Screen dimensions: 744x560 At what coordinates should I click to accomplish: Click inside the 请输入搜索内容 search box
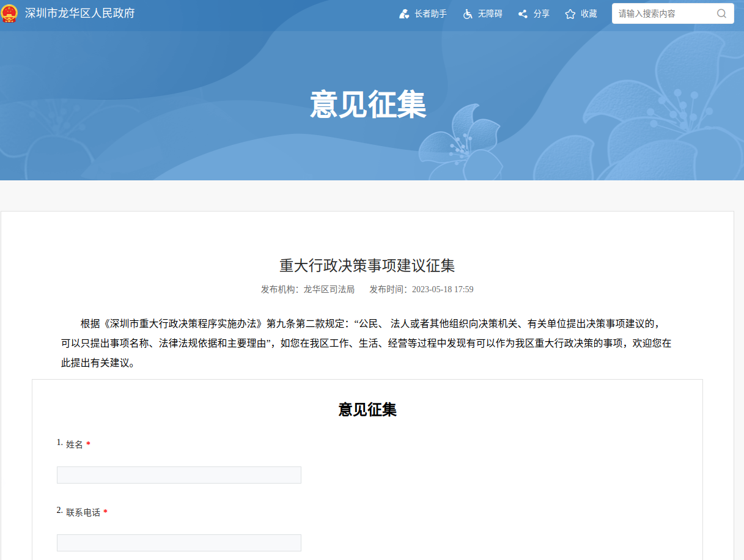(660, 13)
